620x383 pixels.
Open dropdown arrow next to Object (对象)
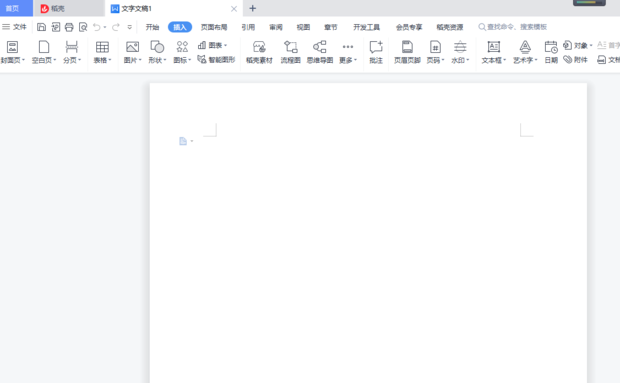591,45
